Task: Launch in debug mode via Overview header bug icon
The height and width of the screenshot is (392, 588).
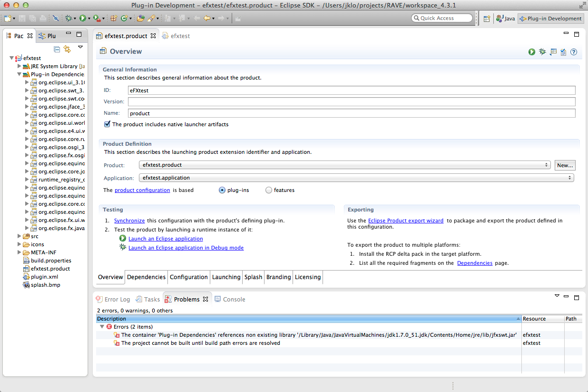Action: click(542, 52)
